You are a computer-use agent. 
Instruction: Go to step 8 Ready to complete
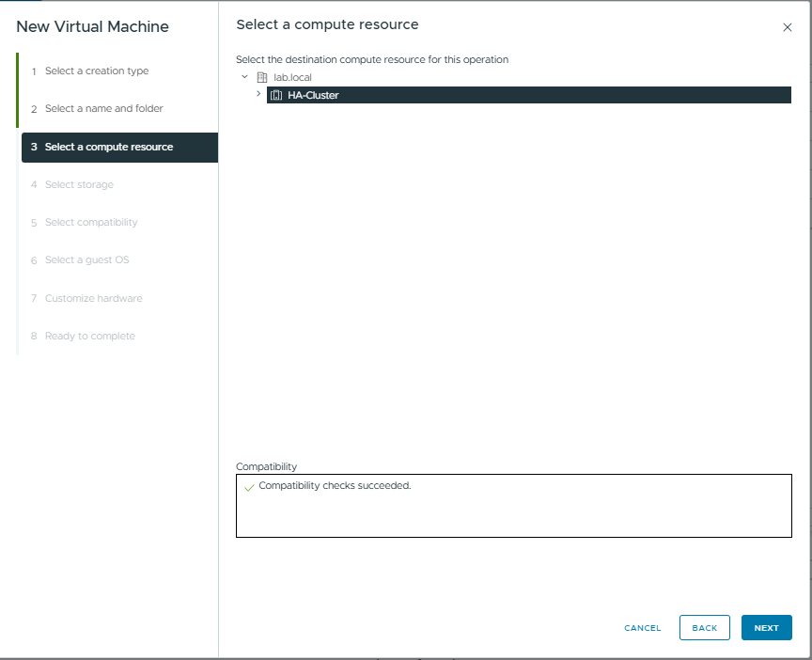(89, 337)
